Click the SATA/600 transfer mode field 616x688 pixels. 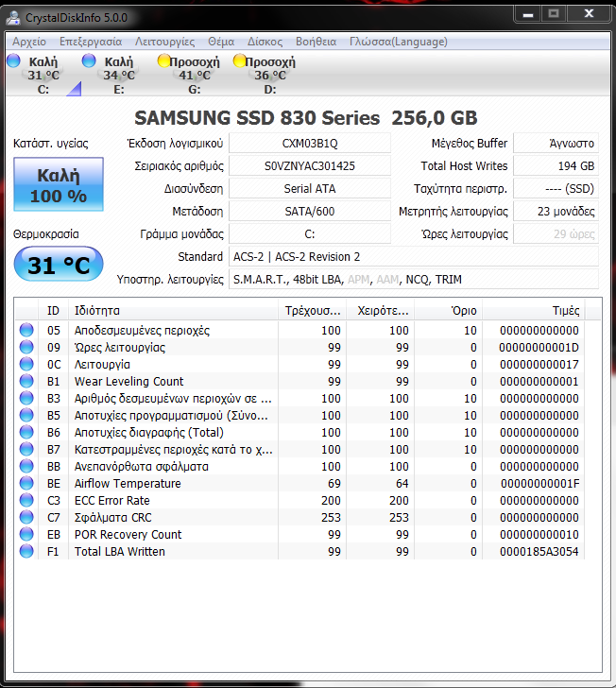310,212
